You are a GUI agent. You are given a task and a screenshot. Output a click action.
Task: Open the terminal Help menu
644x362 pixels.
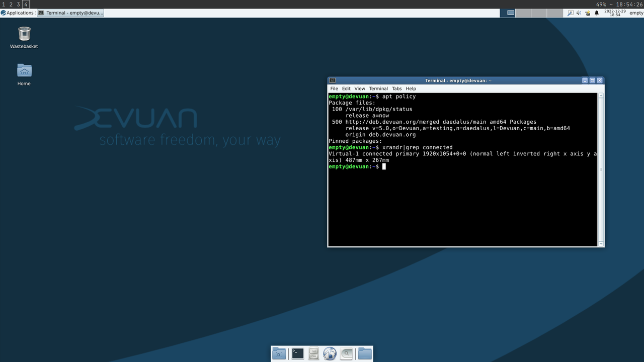(411, 88)
